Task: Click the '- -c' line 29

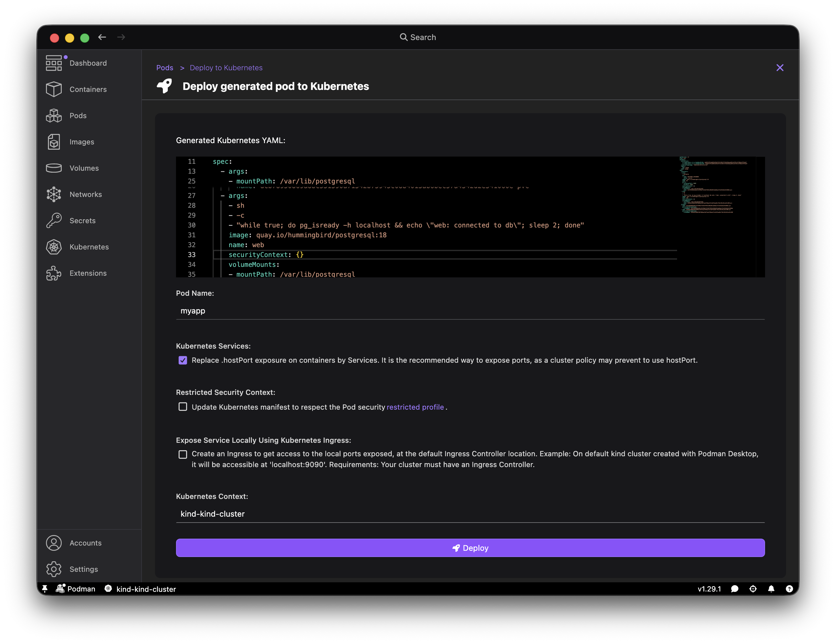Action: point(236,215)
